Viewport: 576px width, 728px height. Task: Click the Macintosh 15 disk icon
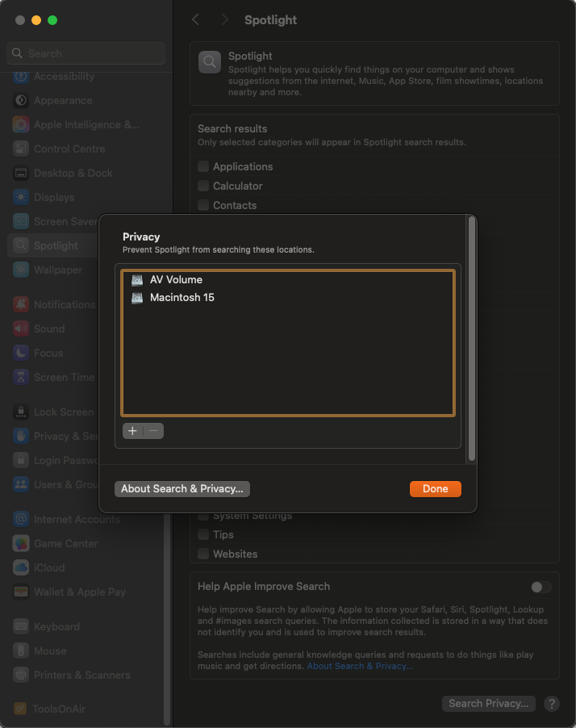pyautogui.click(x=137, y=298)
